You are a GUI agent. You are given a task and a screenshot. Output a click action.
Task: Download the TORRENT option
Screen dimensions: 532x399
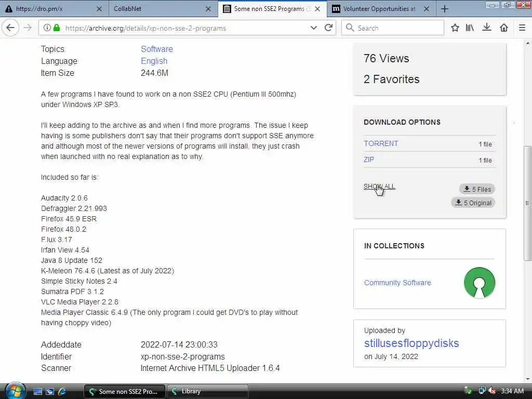point(381,143)
